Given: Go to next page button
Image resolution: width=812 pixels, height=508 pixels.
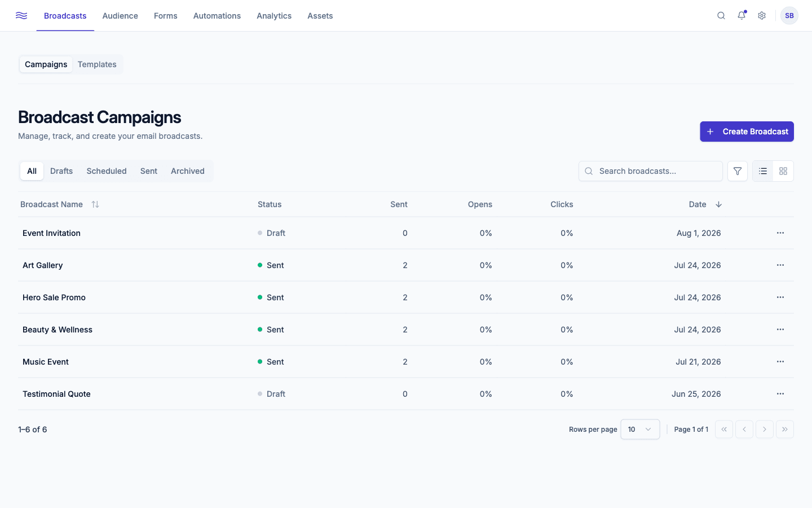Looking at the screenshot, I should tap(765, 430).
